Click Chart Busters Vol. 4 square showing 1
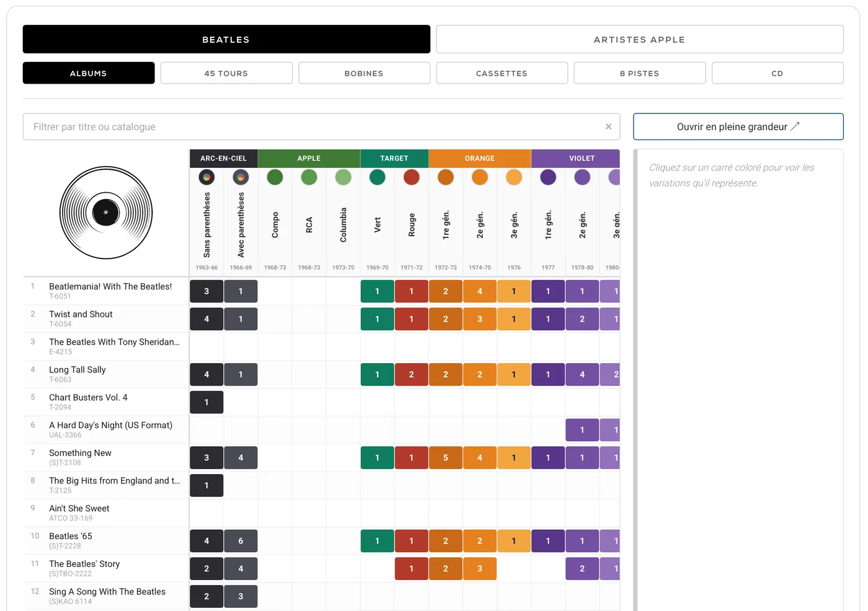 click(x=206, y=402)
